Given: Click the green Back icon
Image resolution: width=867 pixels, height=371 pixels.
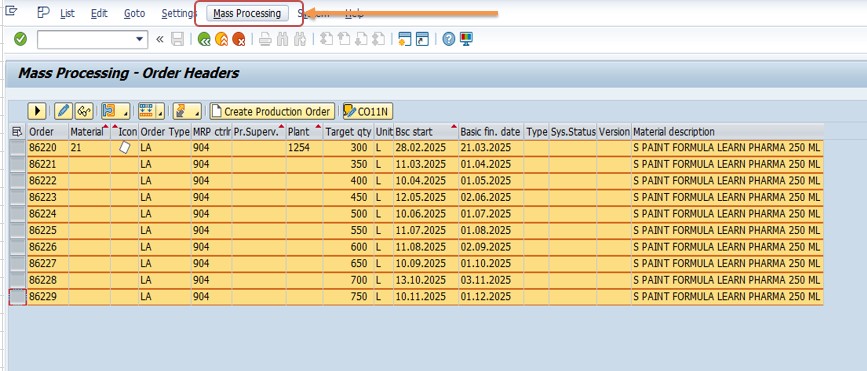Looking at the screenshot, I should [204, 39].
